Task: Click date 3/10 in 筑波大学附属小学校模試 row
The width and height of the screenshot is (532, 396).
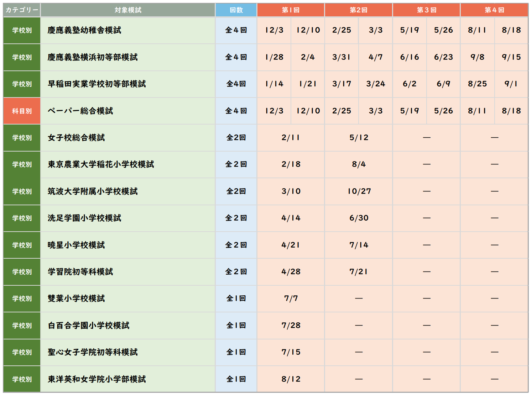Action: [x=291, y=191]
